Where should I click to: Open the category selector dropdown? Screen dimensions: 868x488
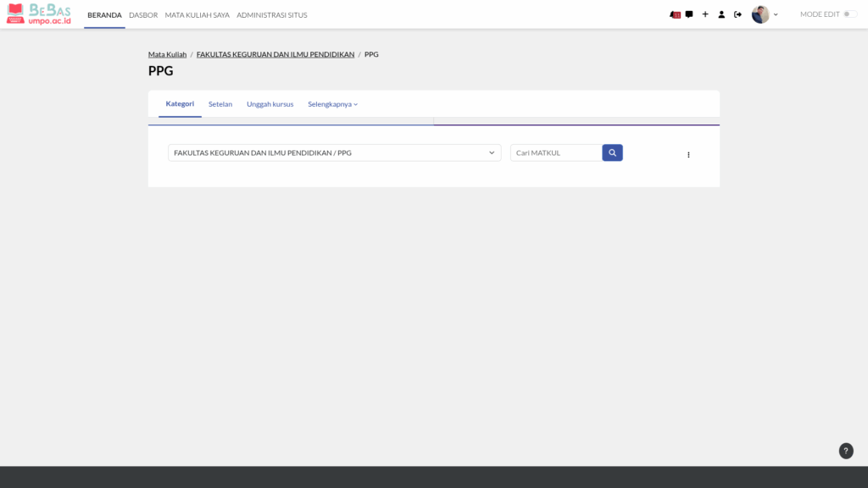(x=334, y=152)
